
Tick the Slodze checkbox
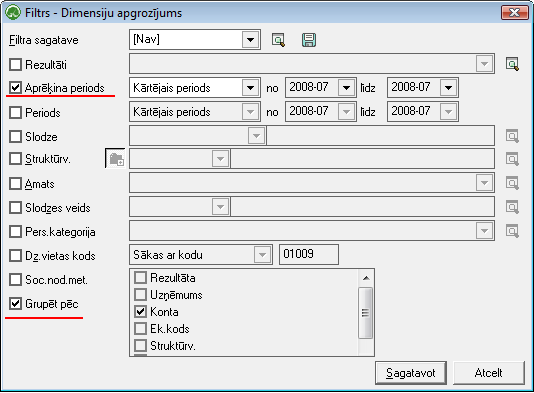point(15,137)
